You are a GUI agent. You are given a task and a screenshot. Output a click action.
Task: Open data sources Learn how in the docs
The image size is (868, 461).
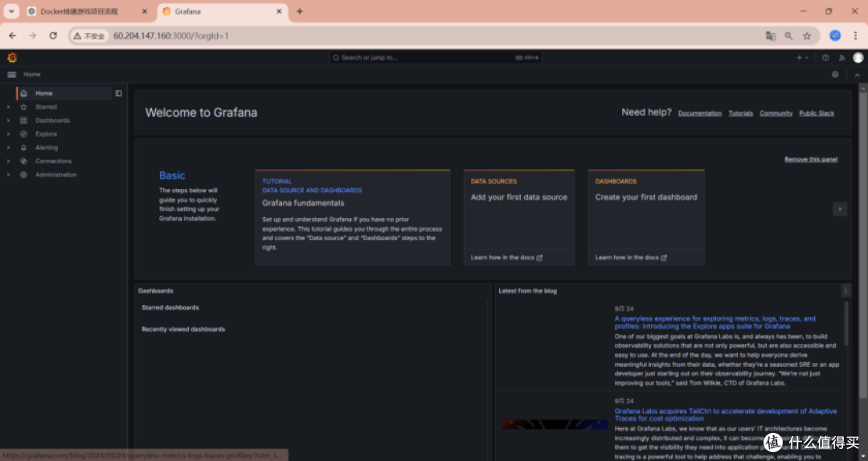506,257
